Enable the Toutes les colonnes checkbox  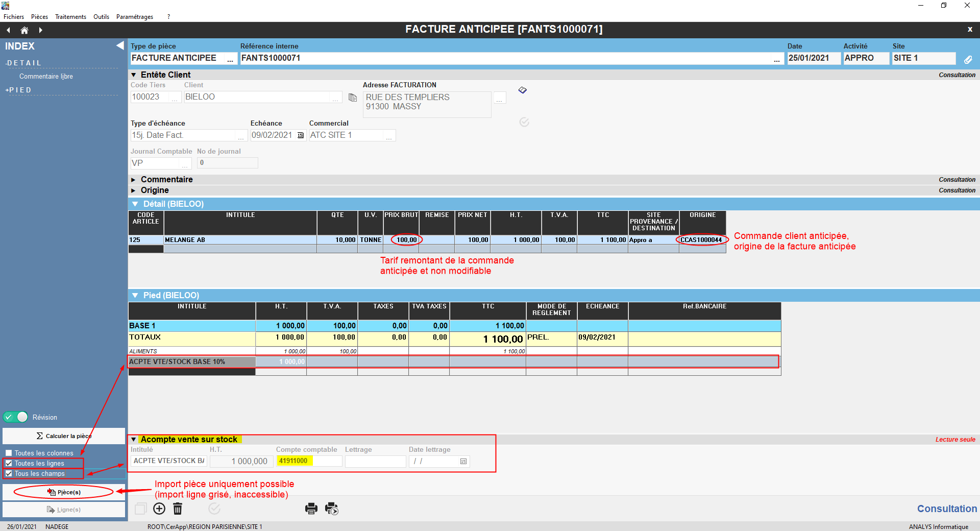[9, 453]
